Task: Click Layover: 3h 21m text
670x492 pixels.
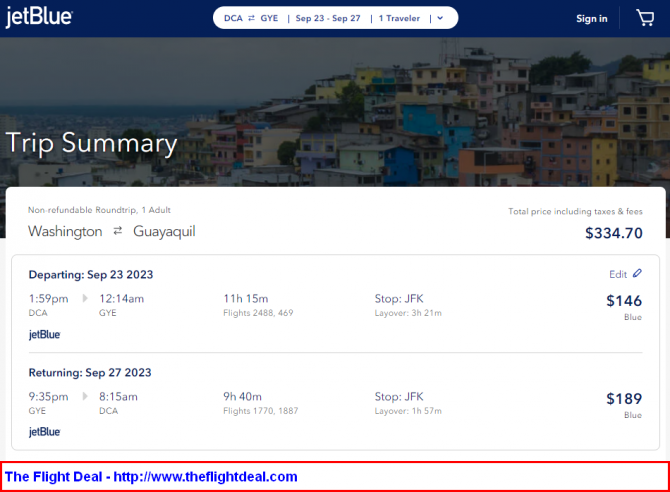Action: click(408, 313)
